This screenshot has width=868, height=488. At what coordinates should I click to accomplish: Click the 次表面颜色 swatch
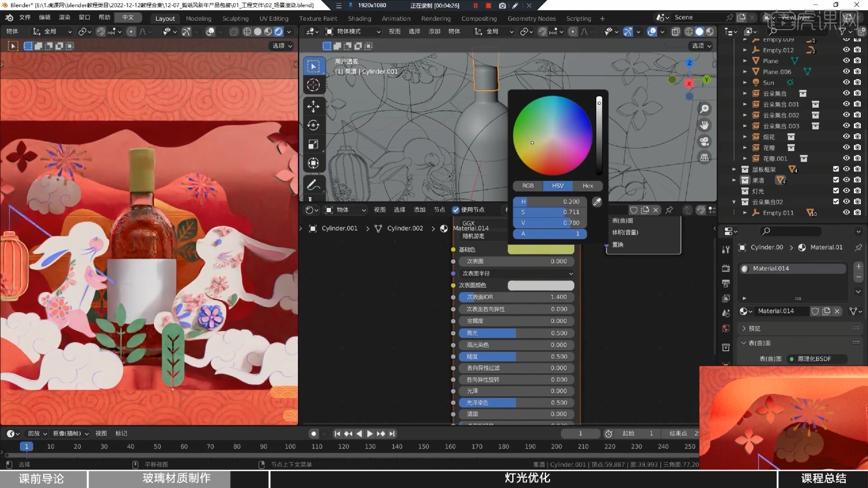[x=541, y=286]
